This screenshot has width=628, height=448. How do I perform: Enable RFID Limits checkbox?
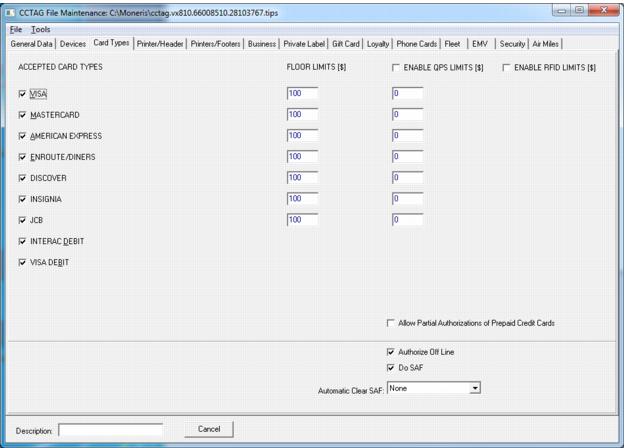(x=507, y=67)
